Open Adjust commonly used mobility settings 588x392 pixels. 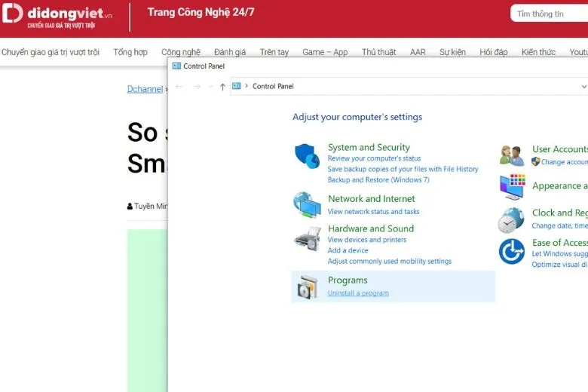390,261
